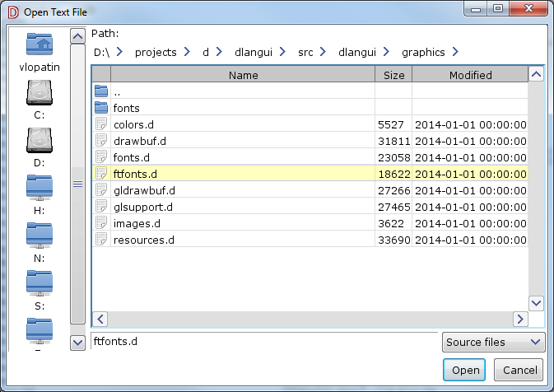Viewport: 554px width, 392px height.
Task: Click the parent directory (..) folder icon
Action: point(101,91)
